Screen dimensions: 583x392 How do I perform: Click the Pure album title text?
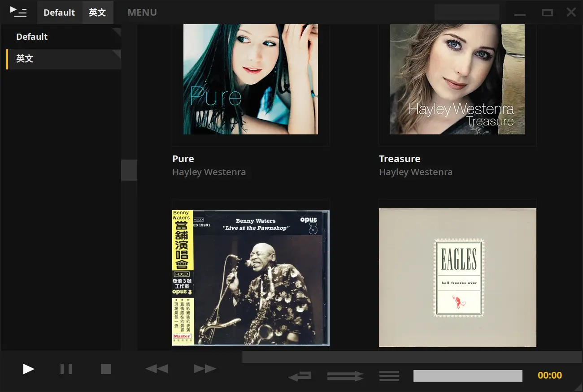[x=183, y=159]
